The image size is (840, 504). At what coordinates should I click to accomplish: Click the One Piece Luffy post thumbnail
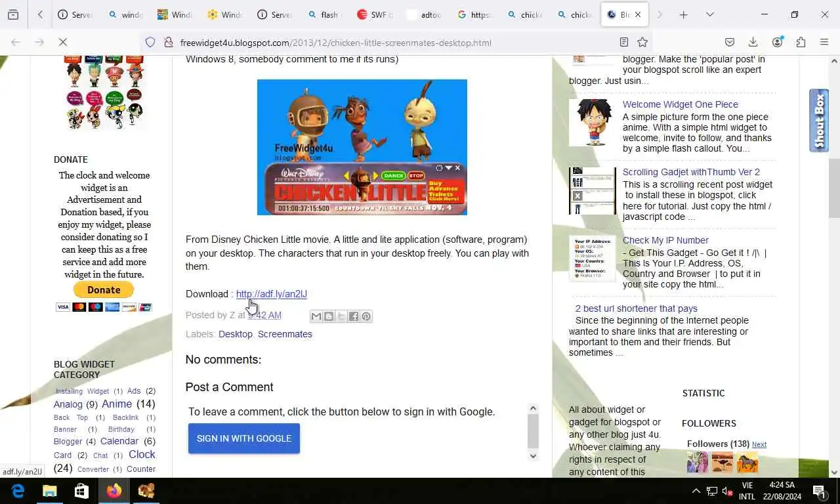pos(593,122)
